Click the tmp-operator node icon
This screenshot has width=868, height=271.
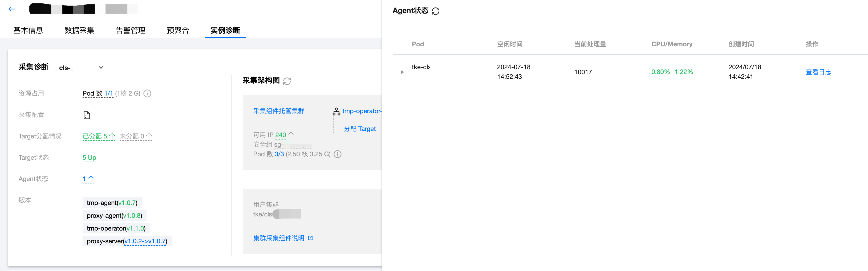point(336,112)
